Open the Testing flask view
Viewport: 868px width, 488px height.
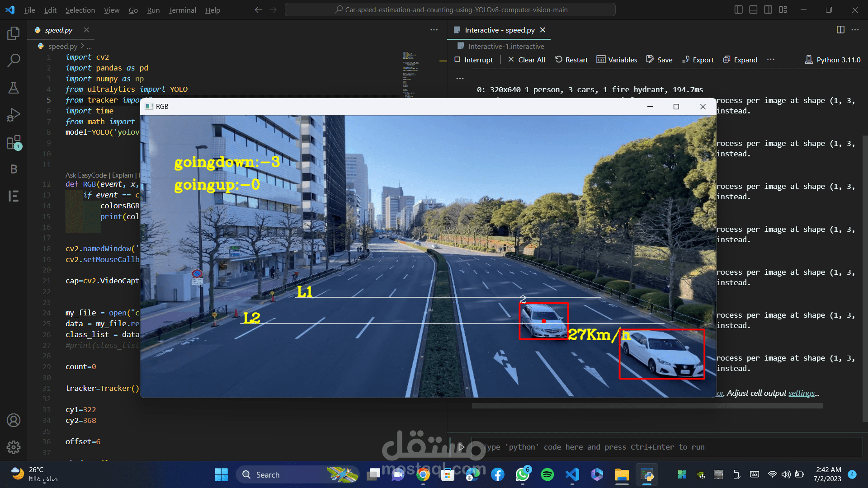tap(14, 88)
